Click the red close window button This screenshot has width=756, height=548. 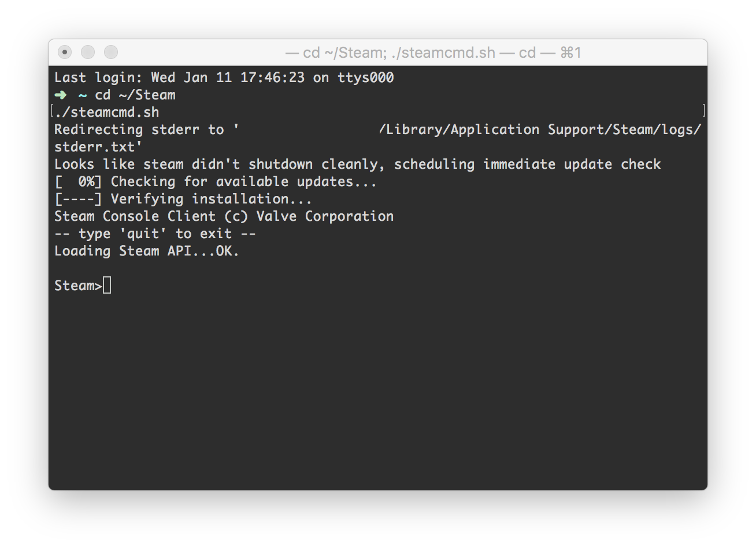point(65,53)
